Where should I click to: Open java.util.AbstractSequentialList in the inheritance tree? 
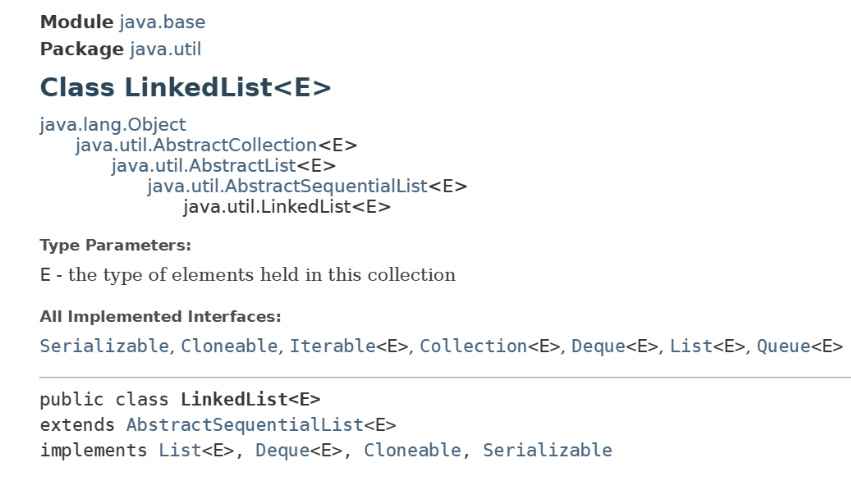[287, 186]
